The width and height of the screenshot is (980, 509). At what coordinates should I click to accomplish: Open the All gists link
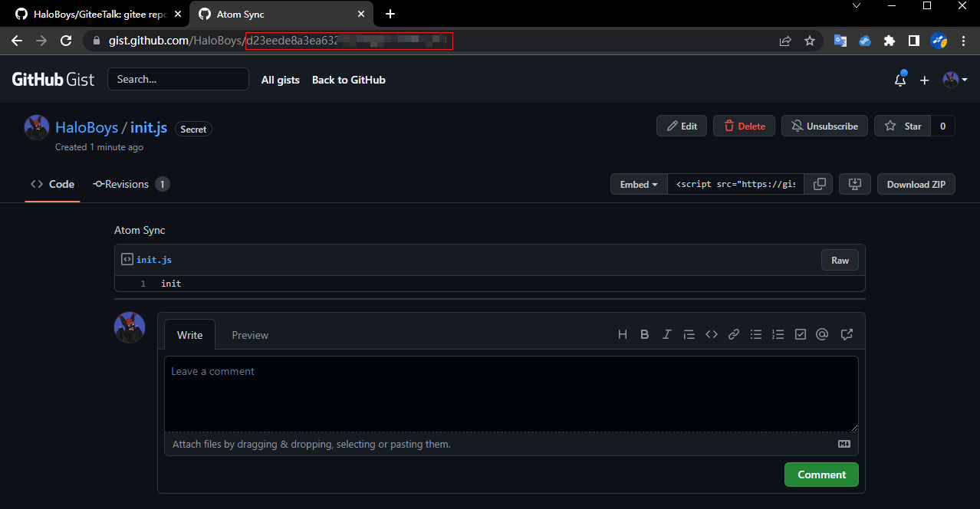281,80
